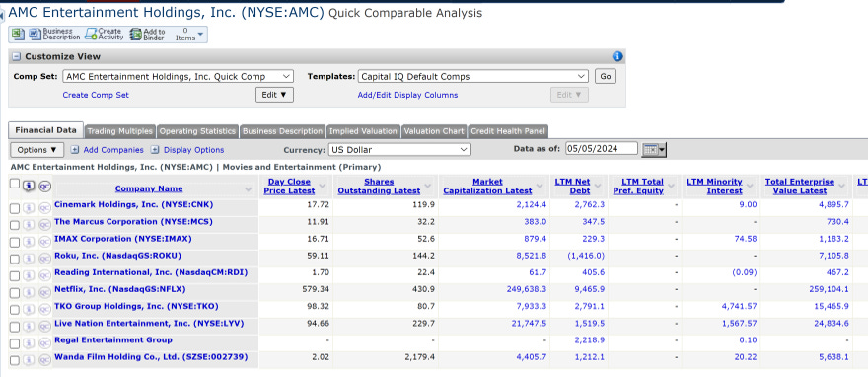Check the Reading International row checkbox
Viewport: 868px width, 377px height.
coord(15,275)
